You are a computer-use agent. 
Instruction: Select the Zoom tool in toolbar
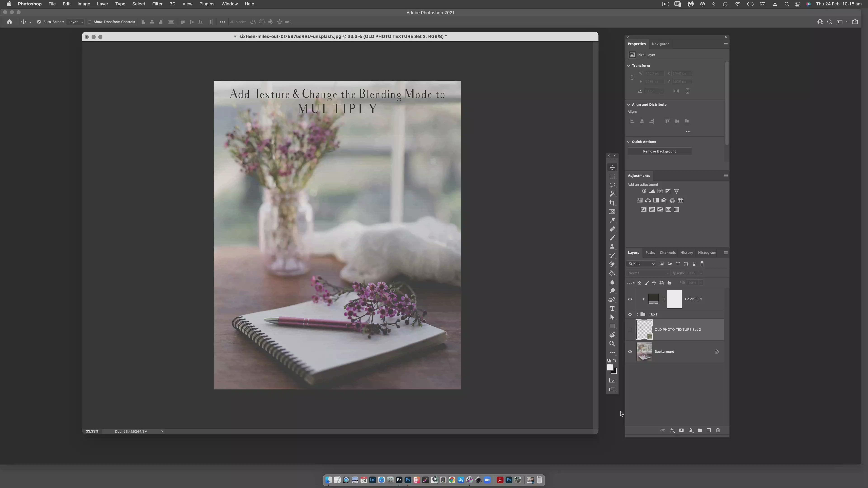point(612,344)
